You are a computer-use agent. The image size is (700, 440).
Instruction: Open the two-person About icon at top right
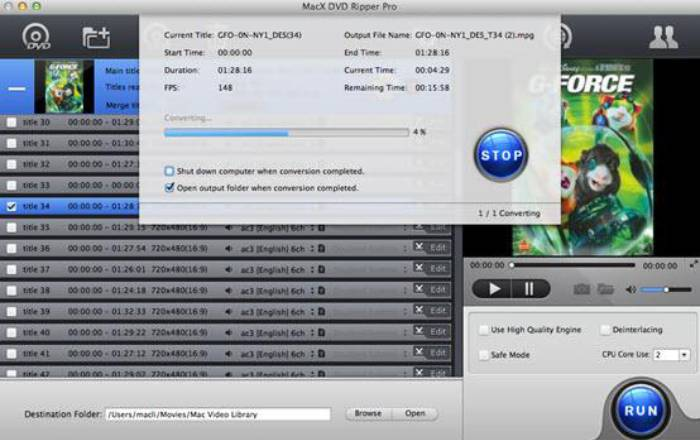pyautogui.click(x=663, y=37)
